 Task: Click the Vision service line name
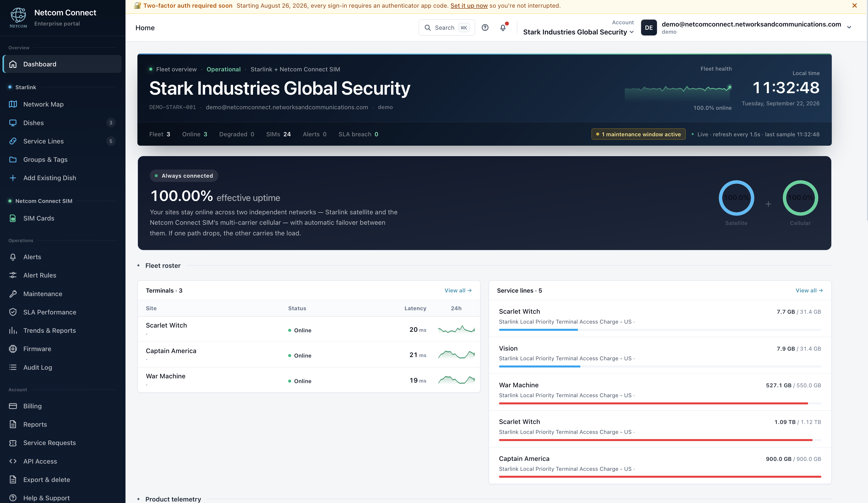508,349
